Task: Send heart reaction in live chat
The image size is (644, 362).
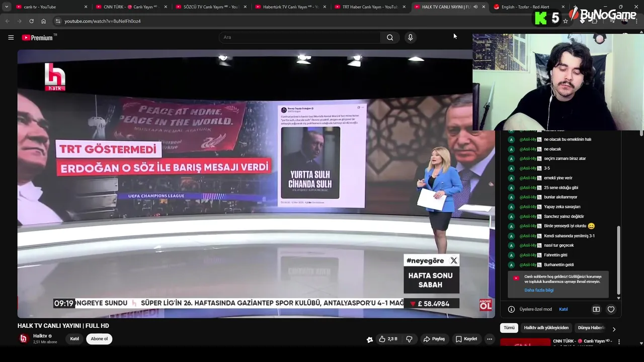Action: pos(611,309)
